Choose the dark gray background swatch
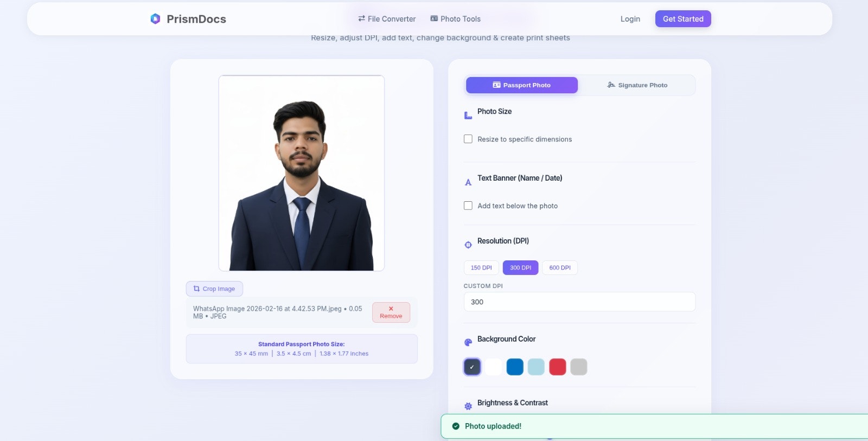 (x=472, y=367)
